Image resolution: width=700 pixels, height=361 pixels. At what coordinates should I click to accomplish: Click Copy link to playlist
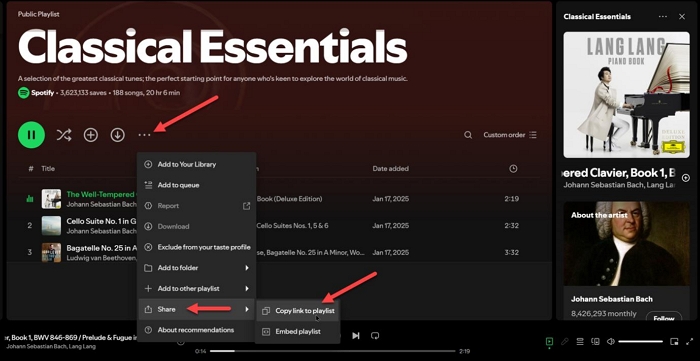[298, 311]
